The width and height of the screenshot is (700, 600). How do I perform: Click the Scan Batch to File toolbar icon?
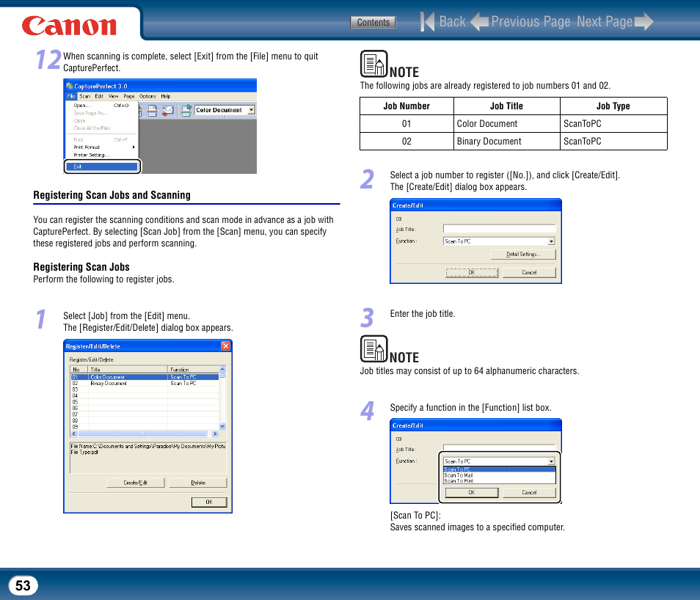[x=152, y=110]
